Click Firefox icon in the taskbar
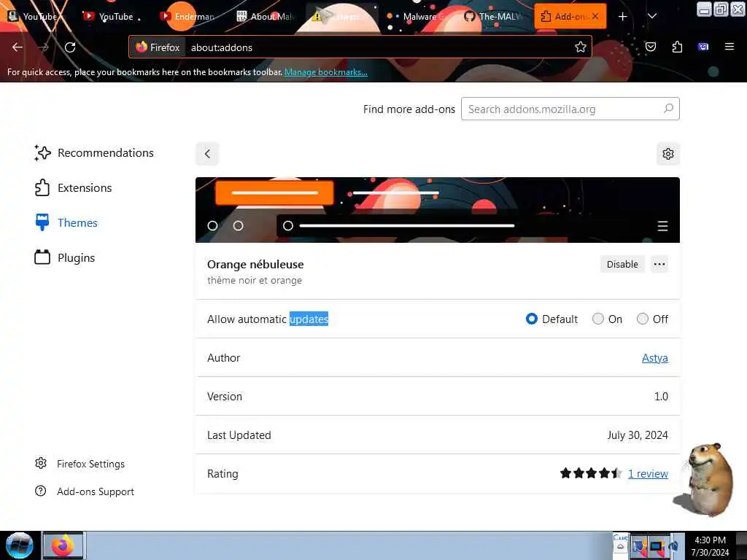747x560 pixels. coord(63,545)
